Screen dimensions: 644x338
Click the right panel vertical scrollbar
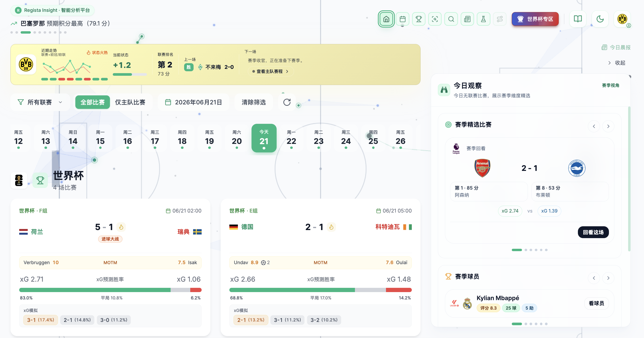629,179
